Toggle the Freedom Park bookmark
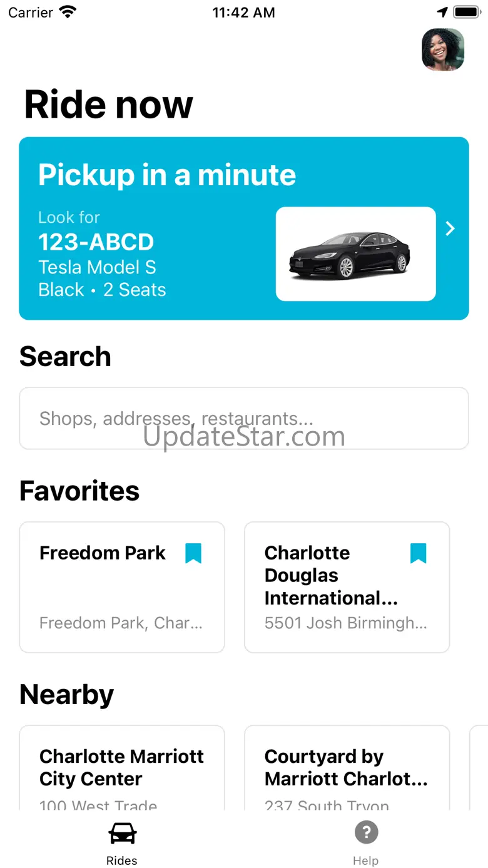The image size is (488, 868). (193, 553)
